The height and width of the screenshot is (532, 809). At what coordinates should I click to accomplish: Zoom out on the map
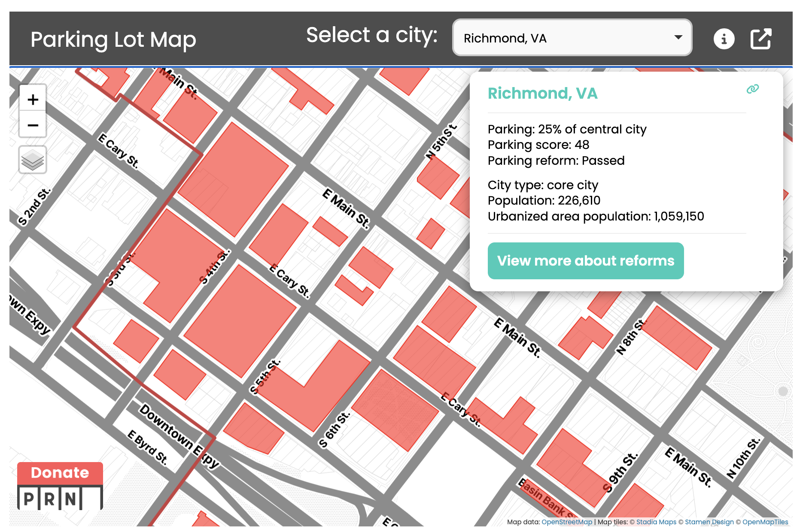point(33,125)
